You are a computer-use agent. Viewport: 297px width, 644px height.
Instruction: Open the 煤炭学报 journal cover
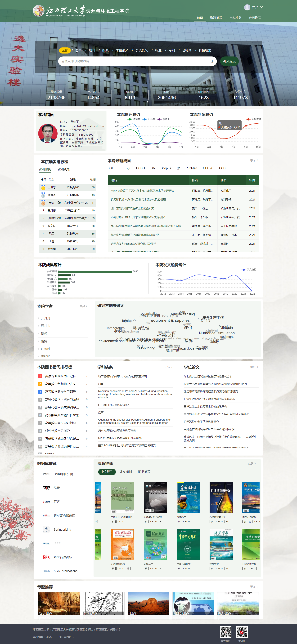[221, 545]
